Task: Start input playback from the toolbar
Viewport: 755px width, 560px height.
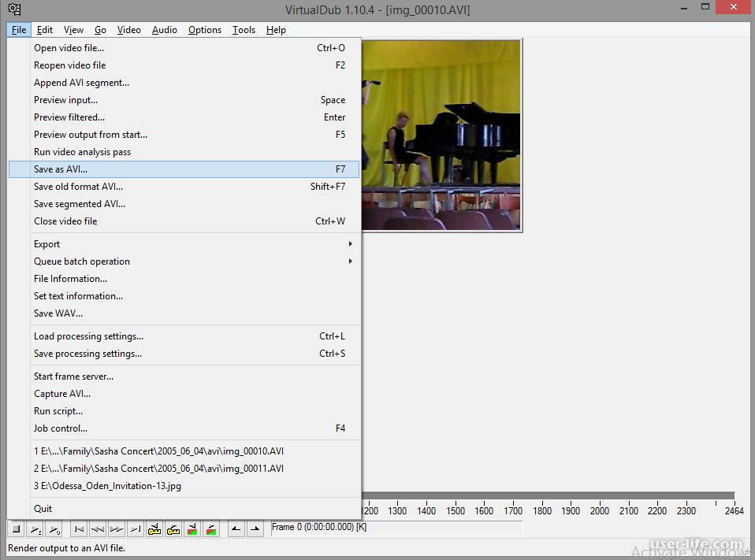Action: coord(35,529)
